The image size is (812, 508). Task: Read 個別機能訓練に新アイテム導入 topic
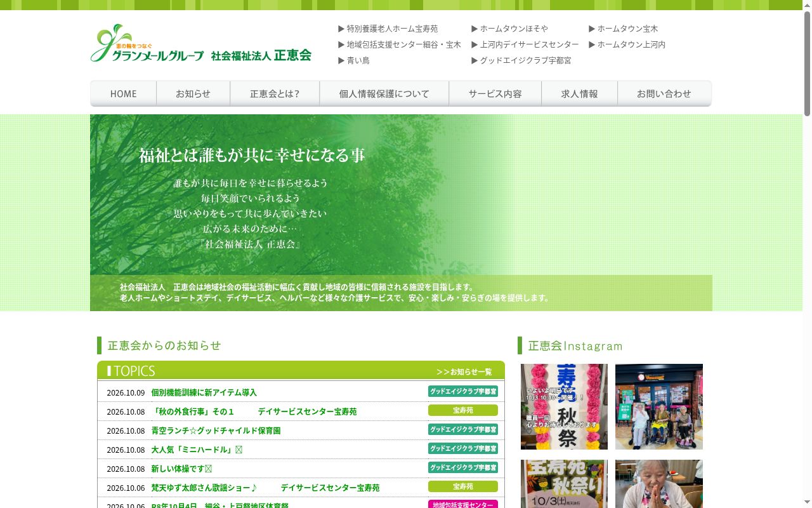tap(204, 392)
